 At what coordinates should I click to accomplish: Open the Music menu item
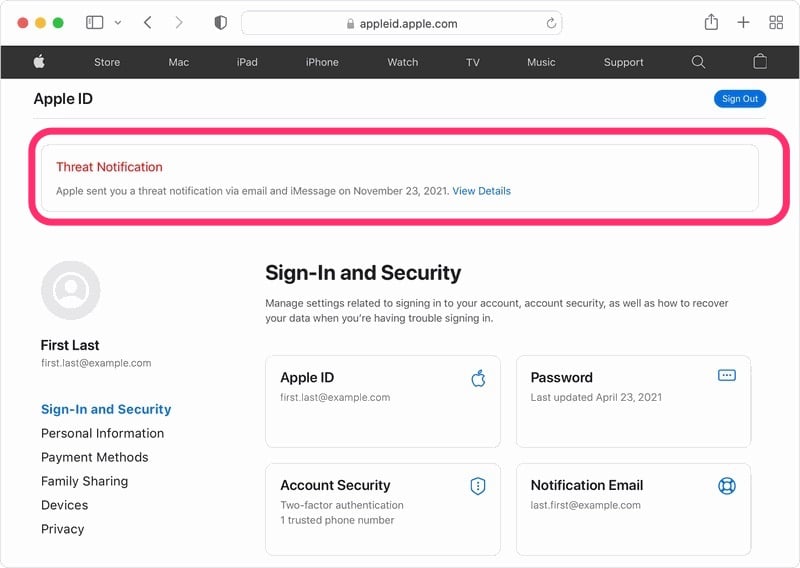(541, 62)
